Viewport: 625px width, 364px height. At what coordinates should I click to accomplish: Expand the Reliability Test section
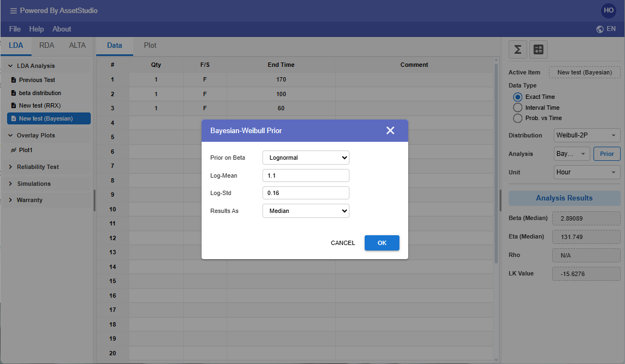coord(10,167)
